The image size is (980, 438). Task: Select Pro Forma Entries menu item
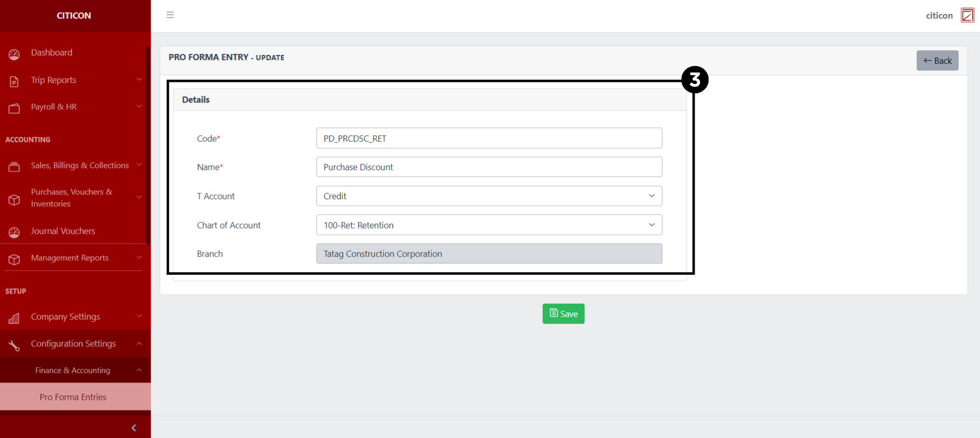[x=73, y=397]
